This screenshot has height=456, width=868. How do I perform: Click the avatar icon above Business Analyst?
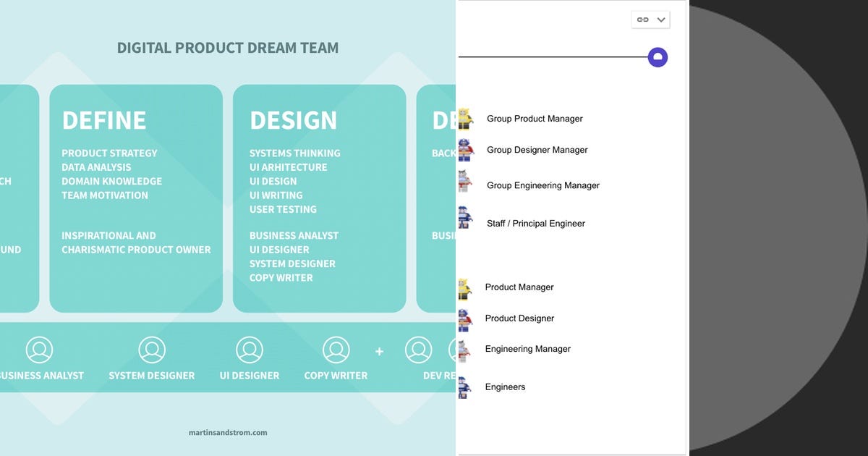click(40, 350)
